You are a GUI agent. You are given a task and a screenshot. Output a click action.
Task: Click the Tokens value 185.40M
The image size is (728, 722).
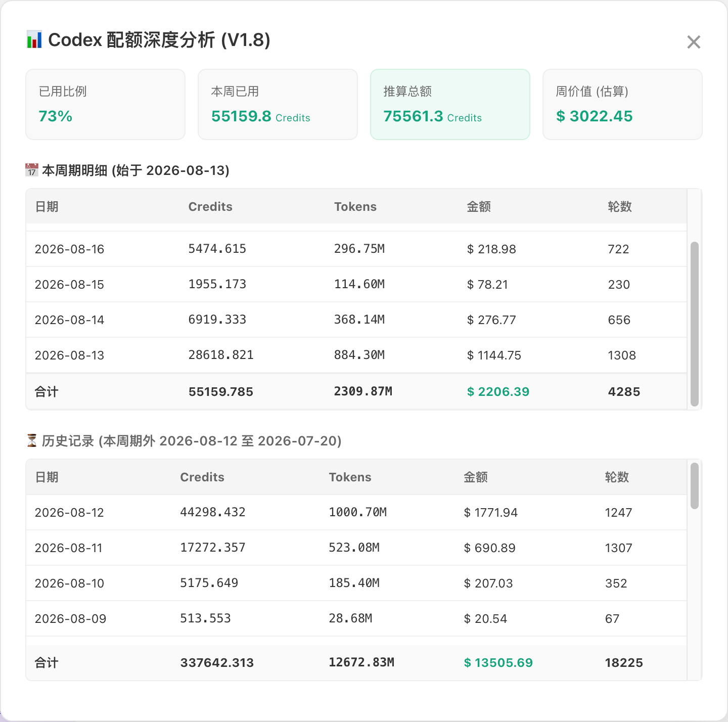click(x=354, y=583)
